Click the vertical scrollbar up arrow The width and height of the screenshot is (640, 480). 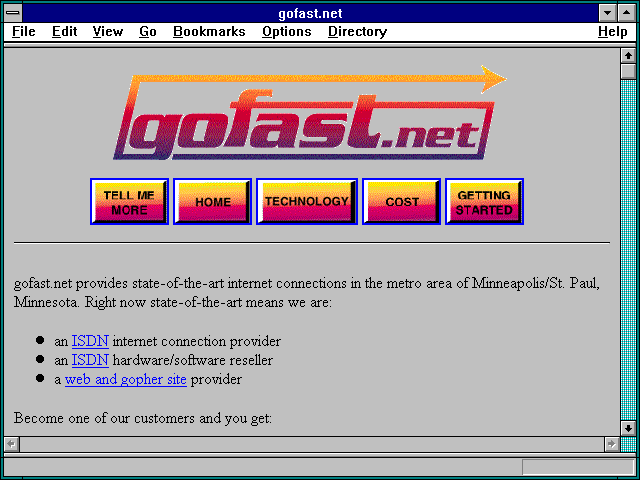(x=628, y=56)
